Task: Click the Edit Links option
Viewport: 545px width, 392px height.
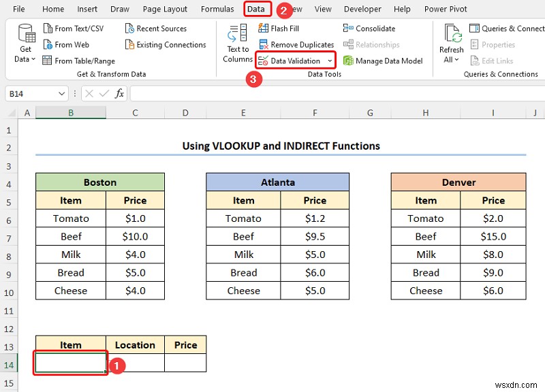Action: click(x=496, y=61)
